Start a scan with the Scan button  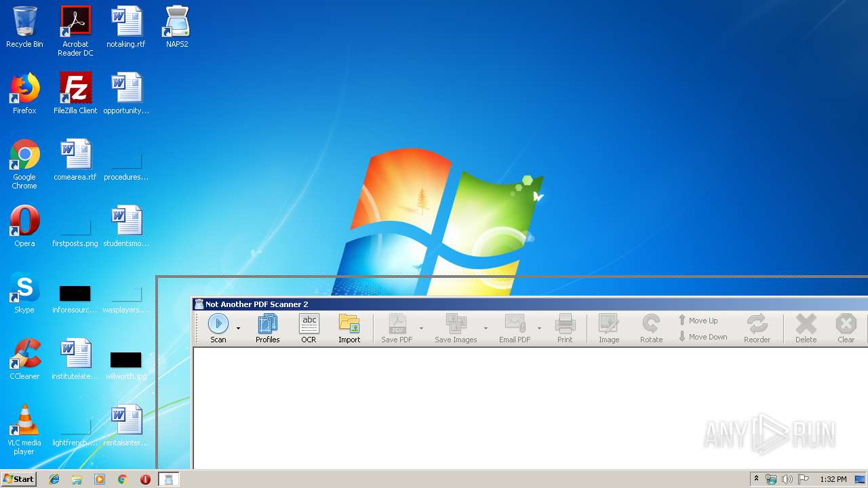click(x=218, y=329)
